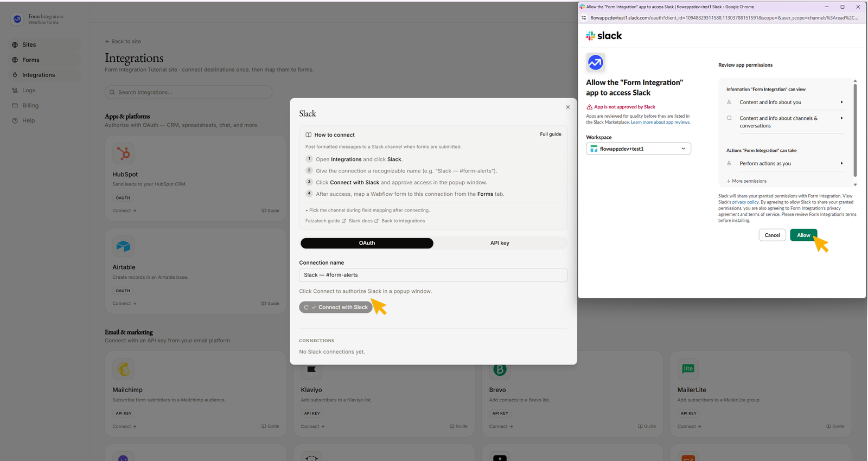Click the Slack logo in popup window
Screen dimensions: 868x461
pyautogui.click(x=604, y=36)
